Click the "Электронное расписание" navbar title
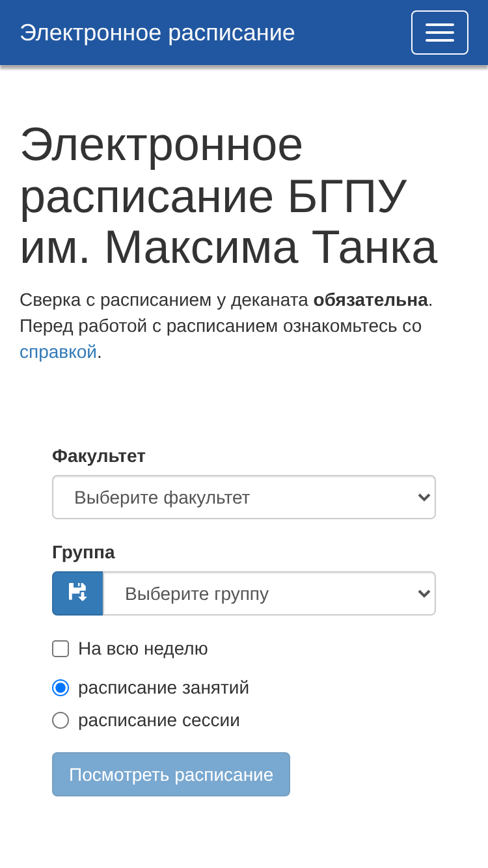This screenshot has height=868, width=488. (x=157, y=33)
